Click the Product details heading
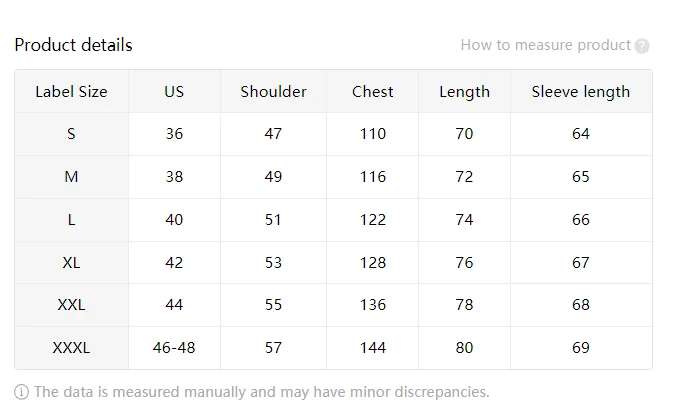The height and width of the screenshot is (417, 677). (x=73, y=45)
